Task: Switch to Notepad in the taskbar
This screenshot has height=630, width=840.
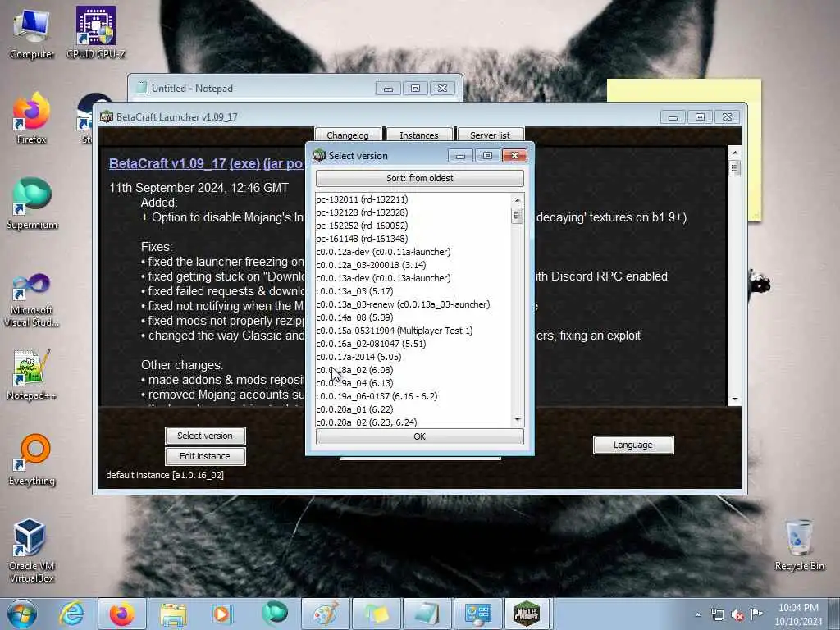Action: pyautogui.click(x=427, y=614)
